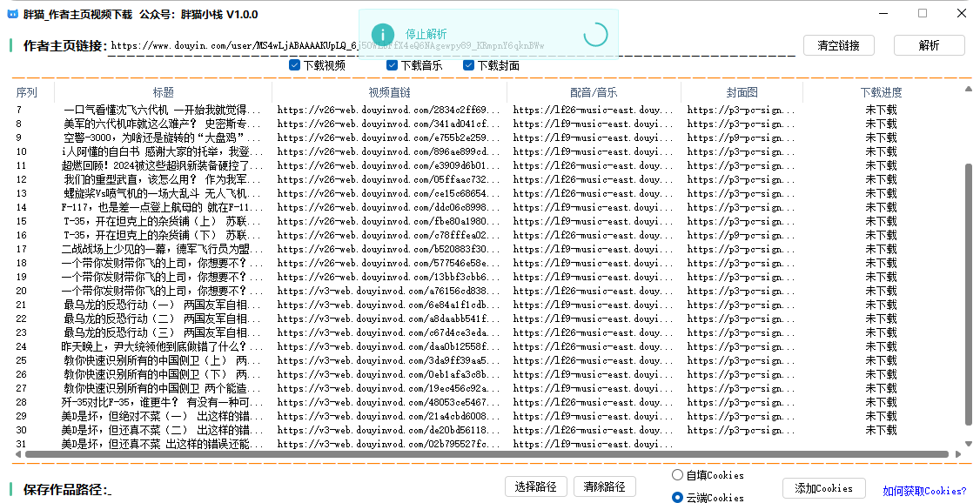
Task: Click the info icon in the 停止解析 popup
Action: (x=382, y=34)
